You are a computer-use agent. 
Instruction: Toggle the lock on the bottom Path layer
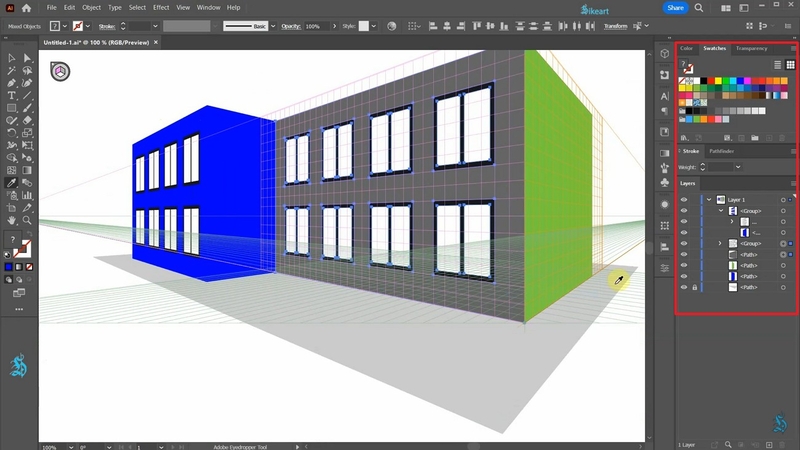(694, 287)
